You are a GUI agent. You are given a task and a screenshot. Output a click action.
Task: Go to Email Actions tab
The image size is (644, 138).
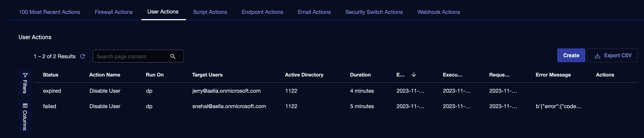pyautogui.click(x=314, y=12)
